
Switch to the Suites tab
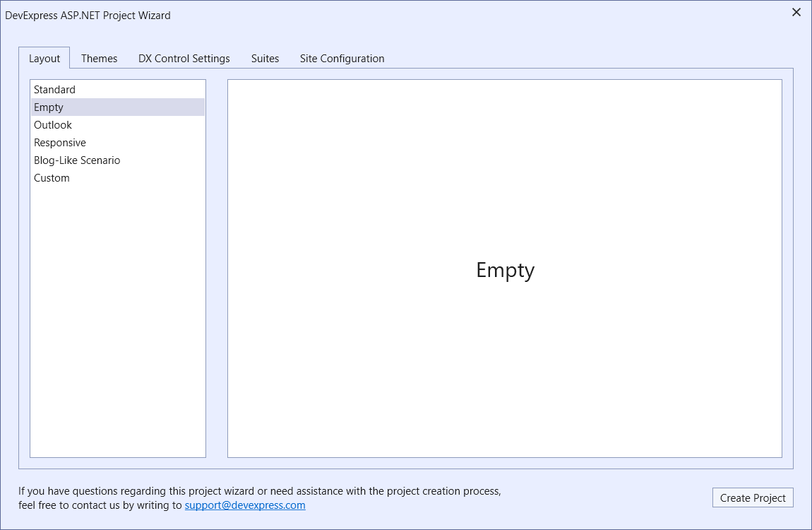(265, 58)
